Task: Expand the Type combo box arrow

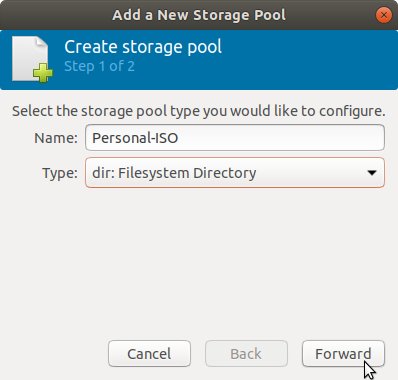Action: [372, 173]
